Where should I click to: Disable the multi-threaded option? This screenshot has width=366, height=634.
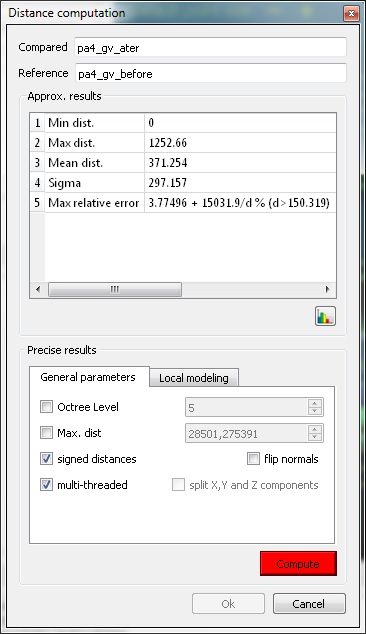pyautogui.click(x=47, y=484)
